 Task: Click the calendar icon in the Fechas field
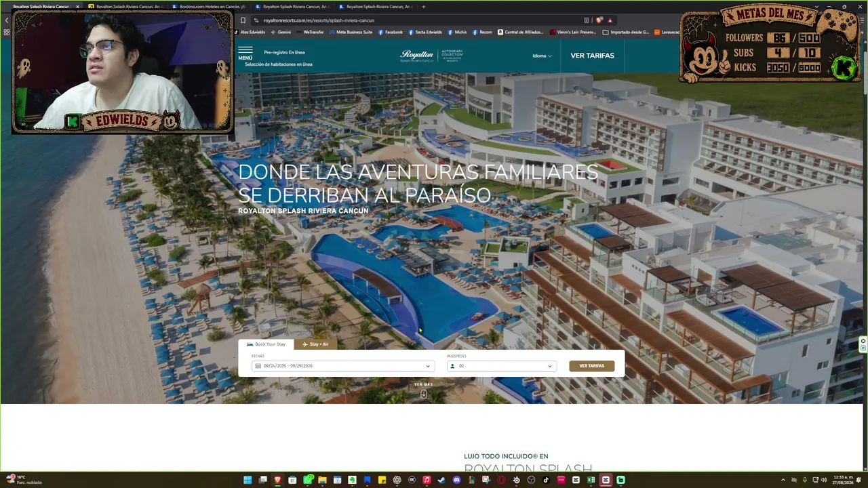[258, 366]
